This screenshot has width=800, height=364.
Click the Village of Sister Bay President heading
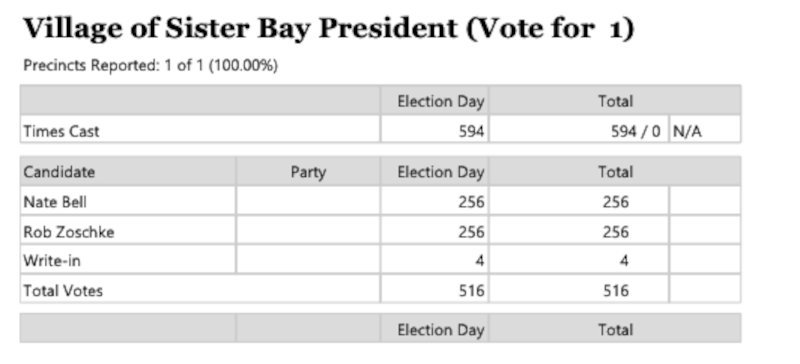coord(329,28)
